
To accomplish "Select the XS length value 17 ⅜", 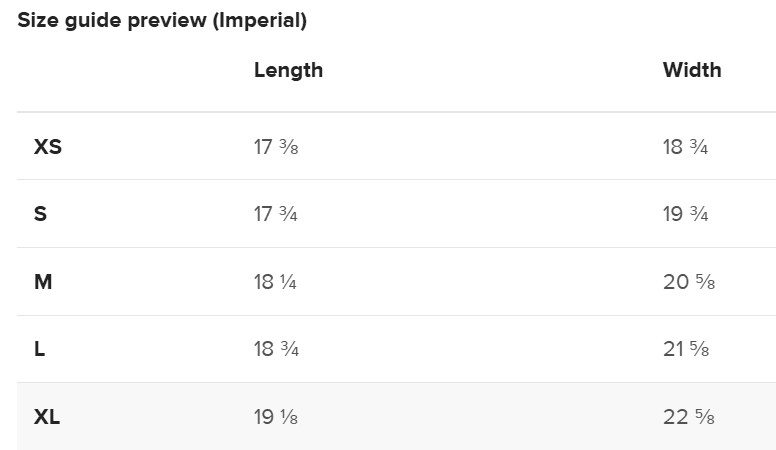I will tap(276, 147).
